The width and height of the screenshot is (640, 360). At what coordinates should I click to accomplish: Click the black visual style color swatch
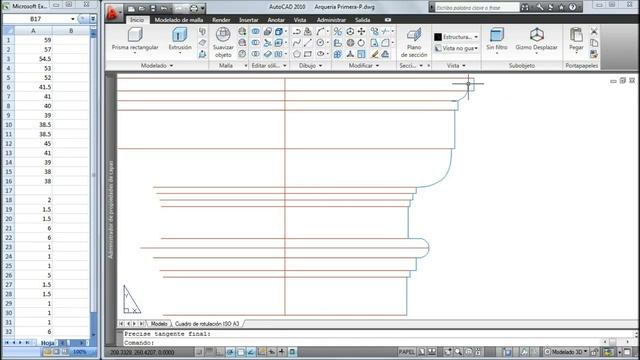coord(438,37)
